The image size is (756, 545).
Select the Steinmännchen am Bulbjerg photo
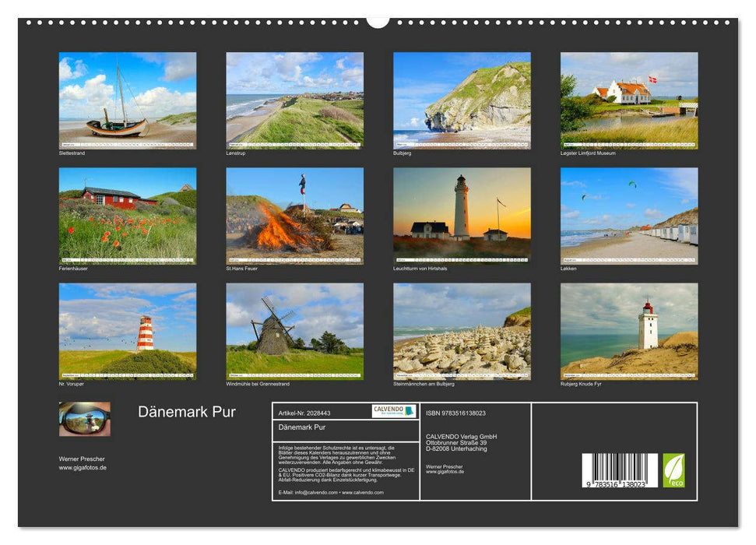click(460, 331)
